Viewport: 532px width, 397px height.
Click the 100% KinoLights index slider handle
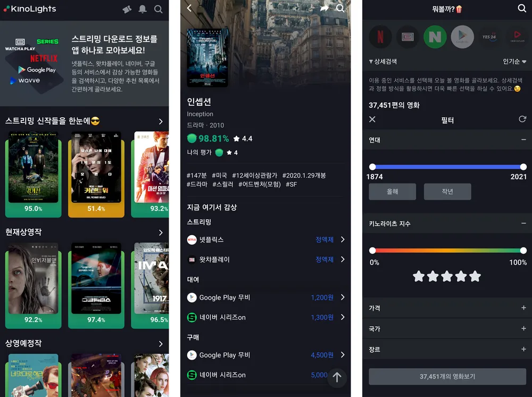click(523, 251)
